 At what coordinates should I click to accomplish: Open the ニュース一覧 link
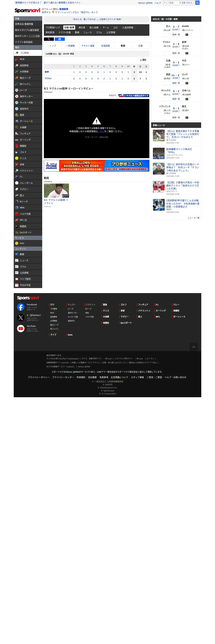[x=193, y=218]
